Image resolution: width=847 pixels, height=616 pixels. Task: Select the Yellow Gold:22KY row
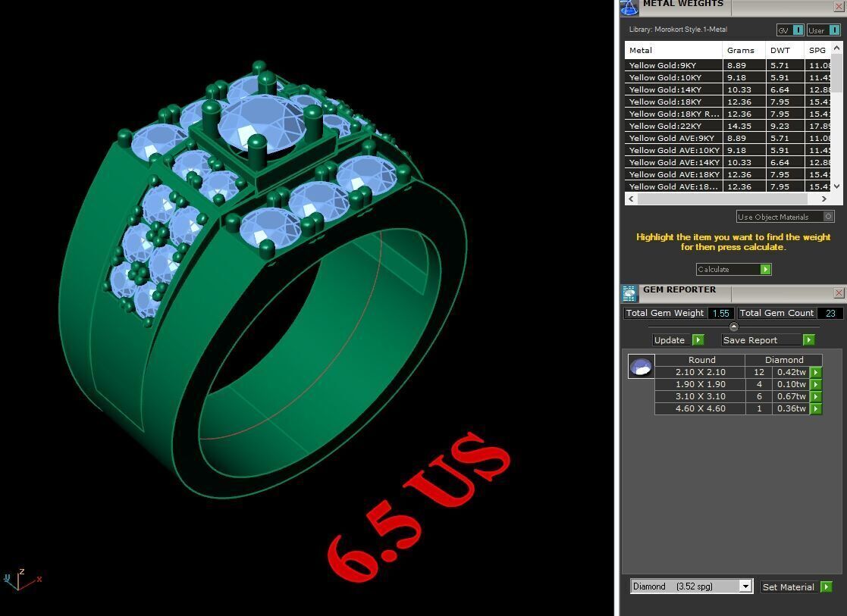728,126
